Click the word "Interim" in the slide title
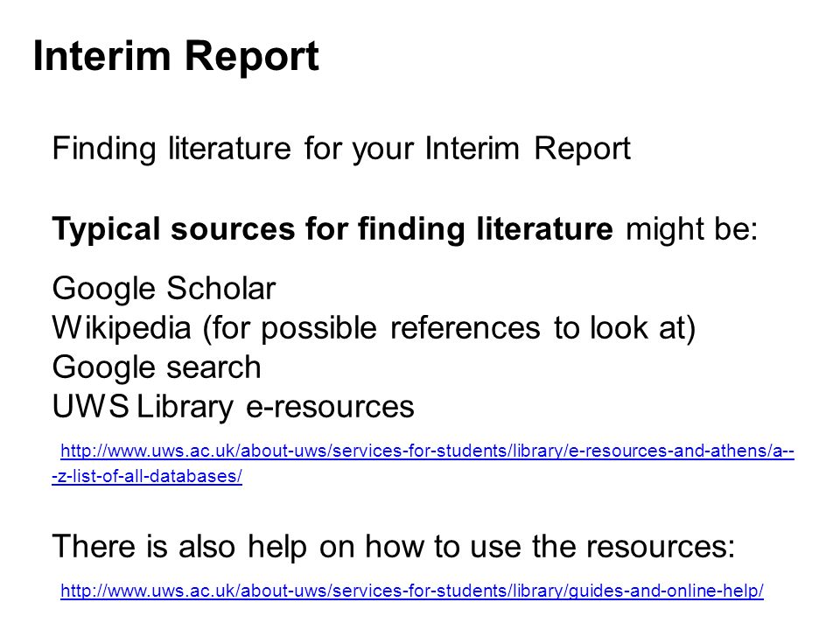Image resolution: width=840 pixels, height=630 pixels. point(101,56)
